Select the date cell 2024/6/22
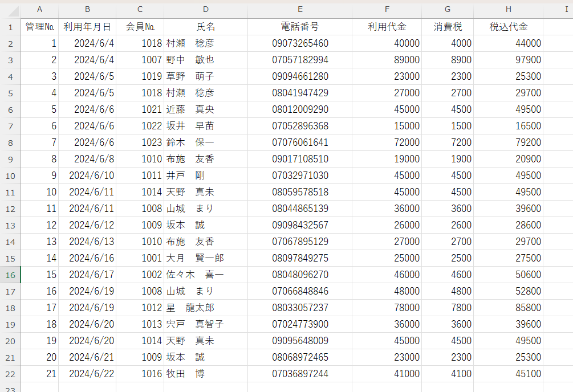 (x=87, y=374)
